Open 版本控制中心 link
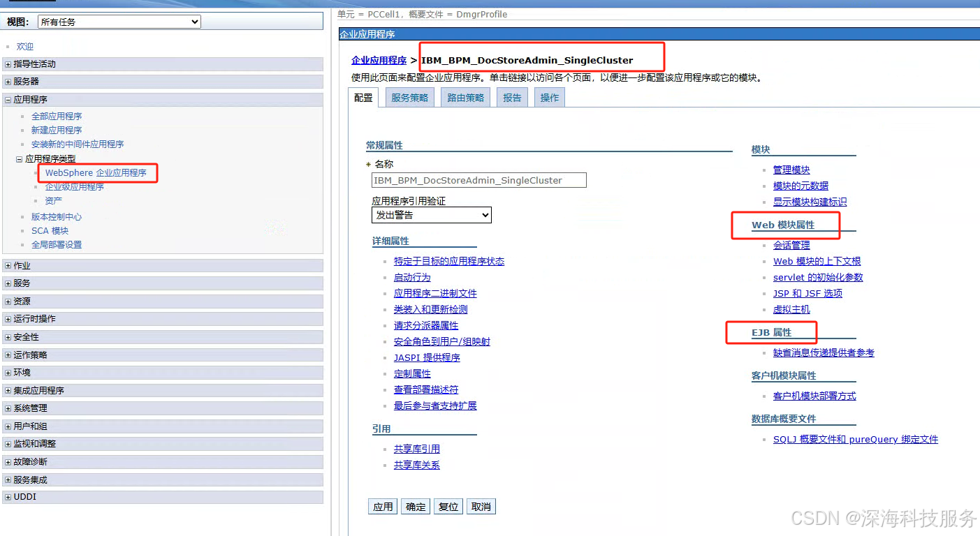Image resolution: width=980 pixels, height=536 pixels. click(x=57, y=217)
